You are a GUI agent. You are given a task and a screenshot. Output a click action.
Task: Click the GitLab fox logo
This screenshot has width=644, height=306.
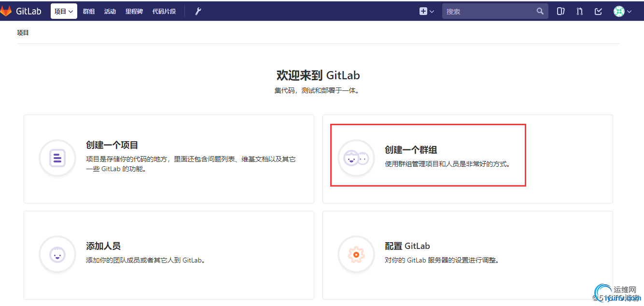(x=6, y=11)
